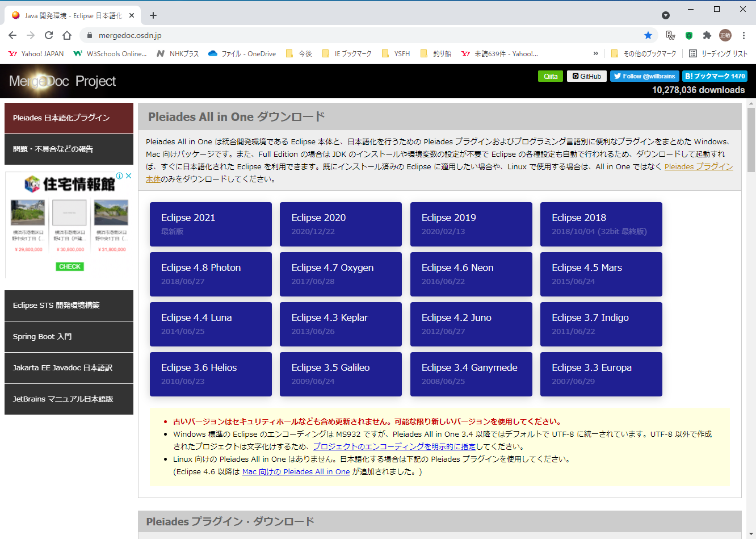This screenshot has height=539, width=756.
Task: Open the profile avatar icon
Action: coord(725,35)
